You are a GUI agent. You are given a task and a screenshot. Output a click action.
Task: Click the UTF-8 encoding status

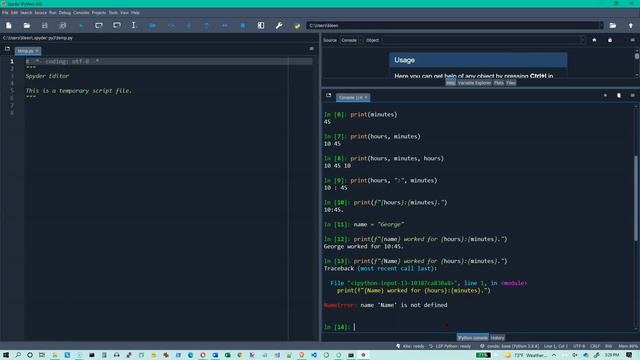[x=579, y=346]
